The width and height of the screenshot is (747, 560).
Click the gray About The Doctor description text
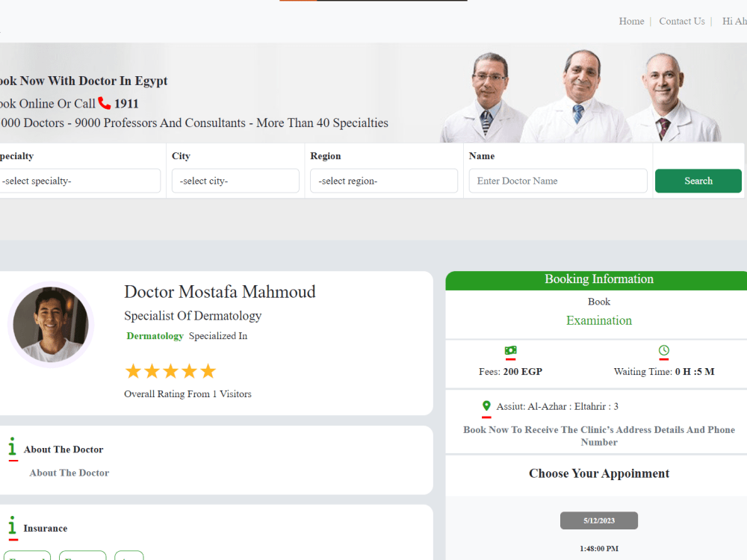[x=69, y=473]
